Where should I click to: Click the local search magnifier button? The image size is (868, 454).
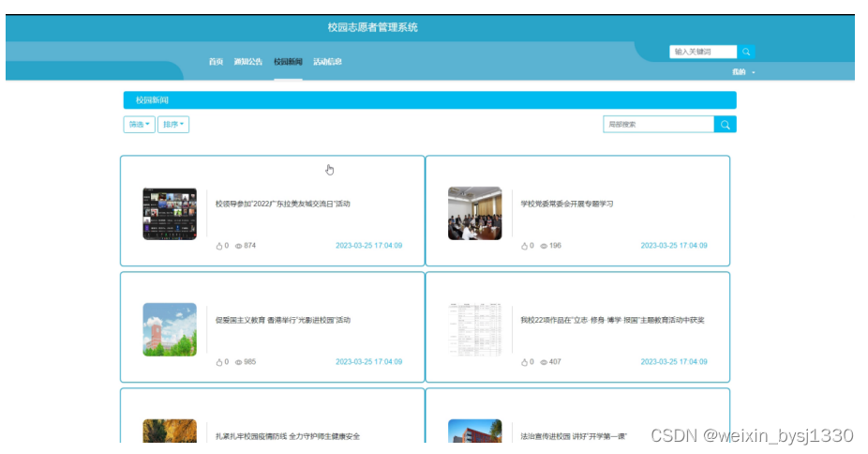pos(726,125)
